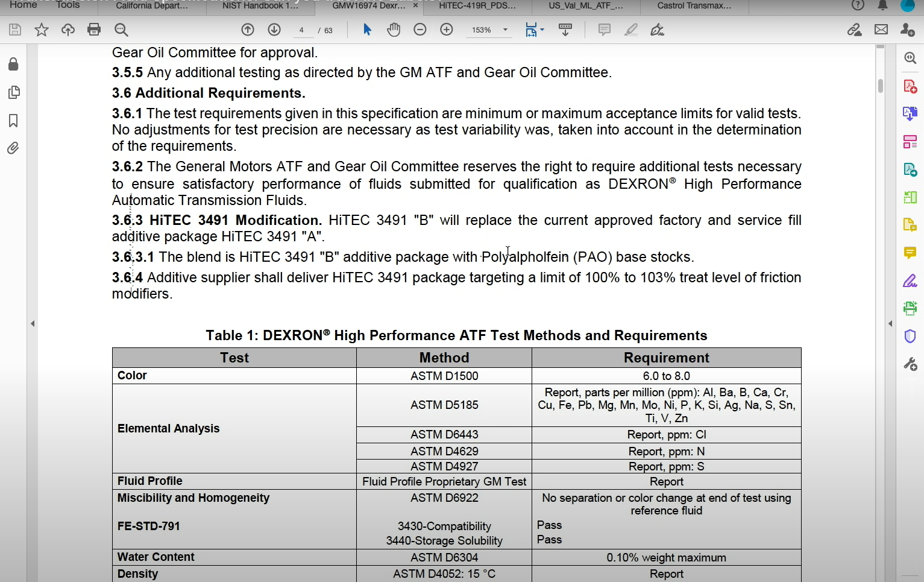Add a sticky note comment

604,30
